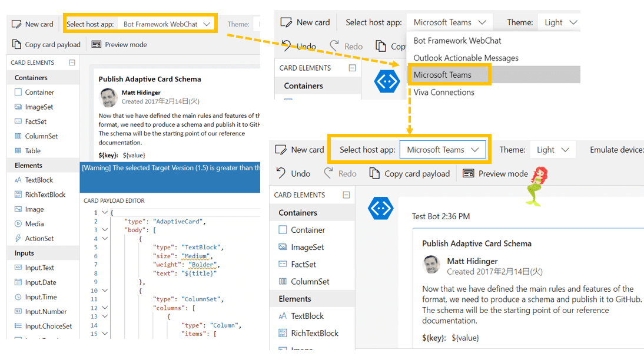Select the Image element in the left screenshot
This screenshot has width=644, height=356.
point(29,209)
